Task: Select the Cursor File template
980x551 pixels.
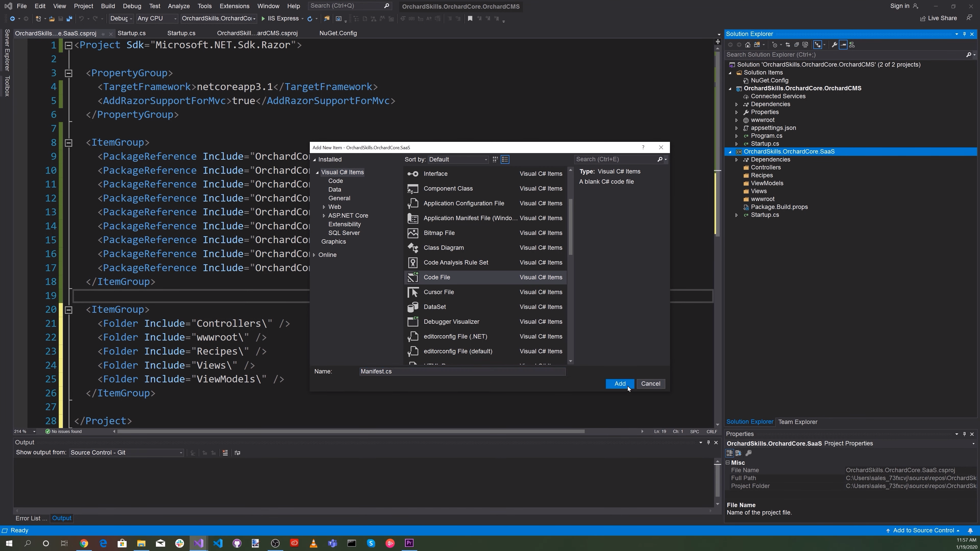Action: [x=485, y=292]
